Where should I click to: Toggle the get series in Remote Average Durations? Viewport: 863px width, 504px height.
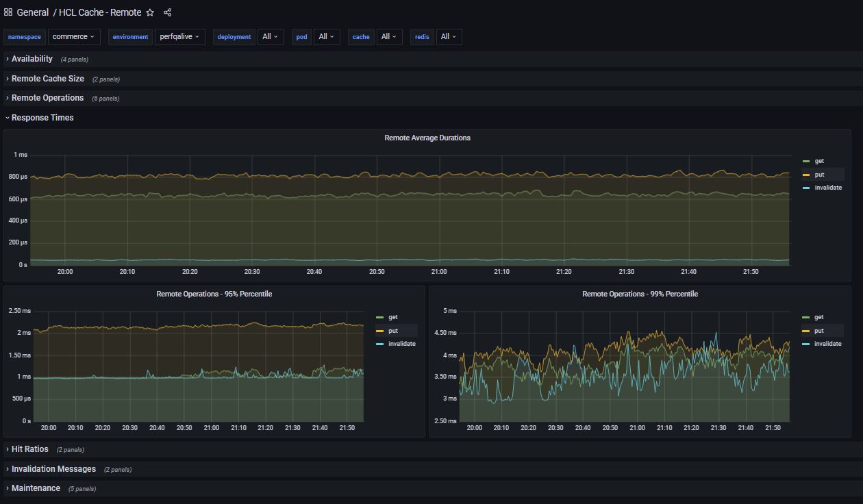click(x=819, y=162)
